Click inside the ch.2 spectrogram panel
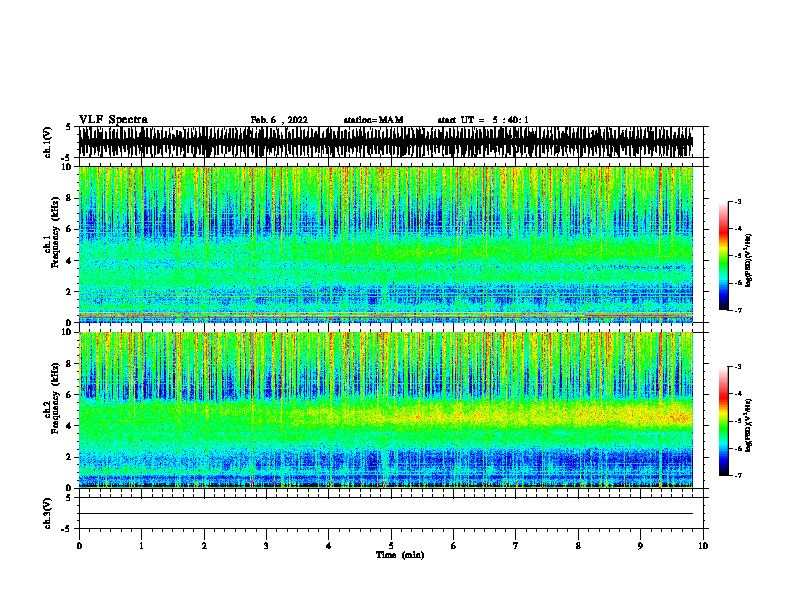Screen dimensions: 792x612 [x=386, y=410]
